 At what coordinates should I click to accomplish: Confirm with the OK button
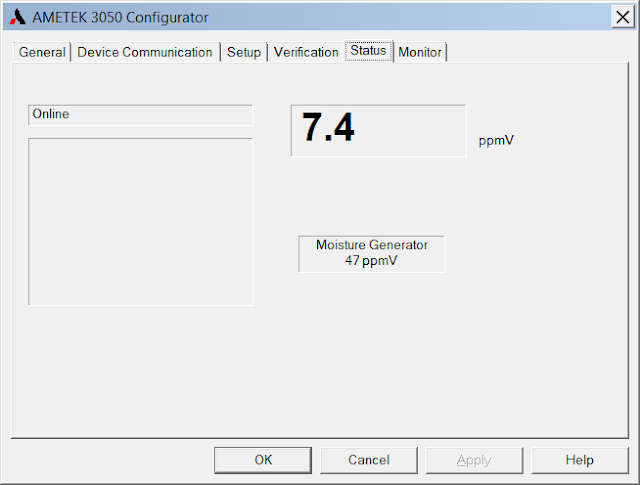[263, 460]
